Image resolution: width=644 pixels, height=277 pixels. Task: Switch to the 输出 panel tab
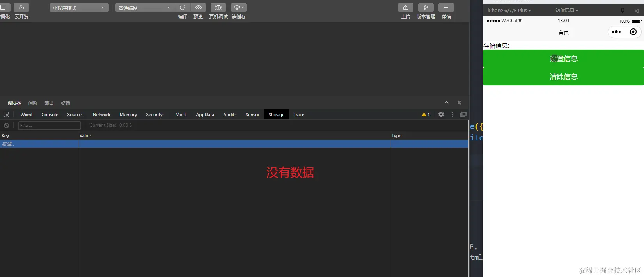49,103
